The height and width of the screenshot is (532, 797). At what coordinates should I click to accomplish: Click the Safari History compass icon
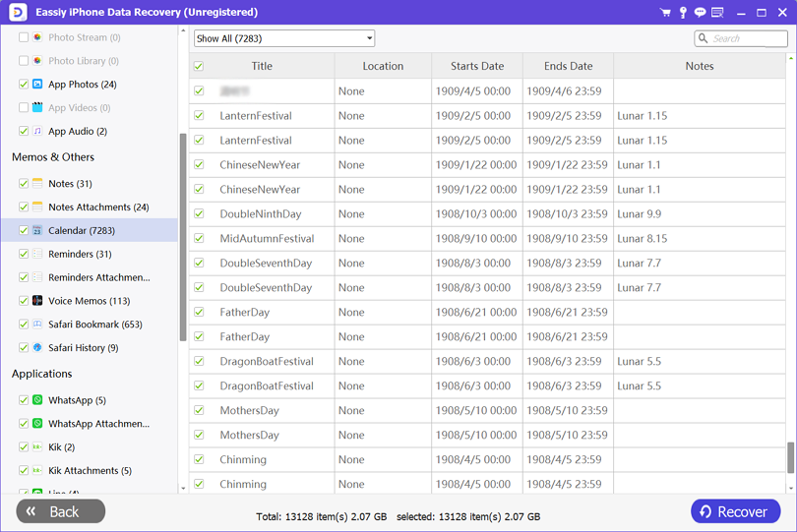pyautogui.click(x=37, y=347)
